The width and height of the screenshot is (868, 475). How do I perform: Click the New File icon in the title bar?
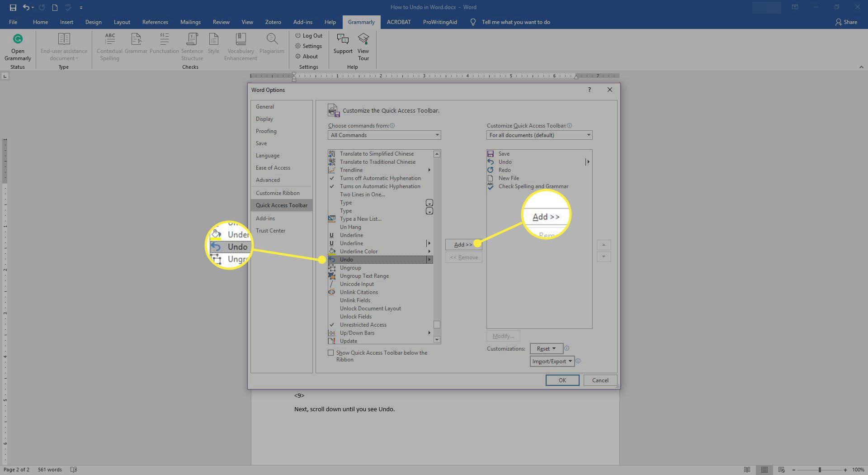[x=55, y=7]
